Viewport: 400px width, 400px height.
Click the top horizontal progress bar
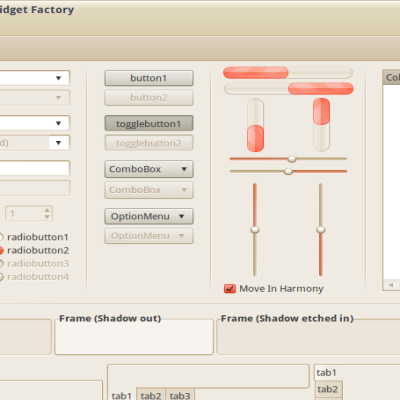[x=288, y=73]
